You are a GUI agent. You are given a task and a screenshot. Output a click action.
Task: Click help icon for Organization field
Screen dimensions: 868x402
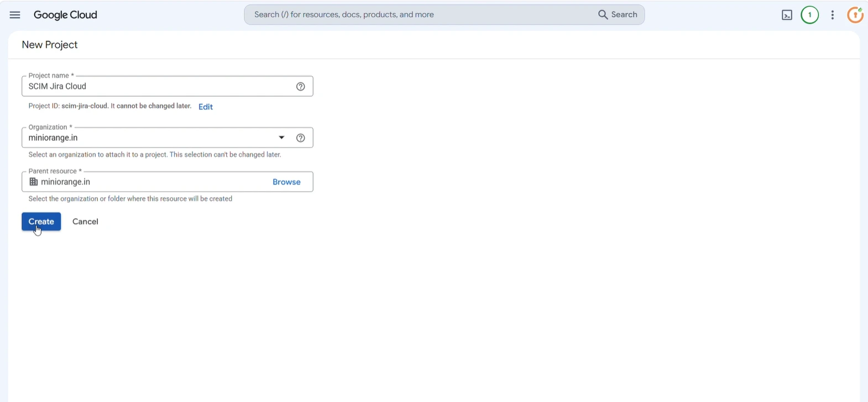click(301, 138)
